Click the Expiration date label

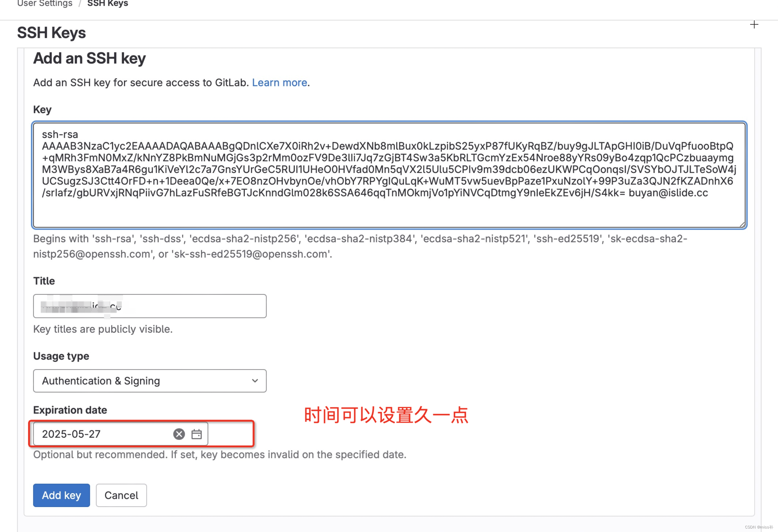pyautogui.click(x=70, y=410)
